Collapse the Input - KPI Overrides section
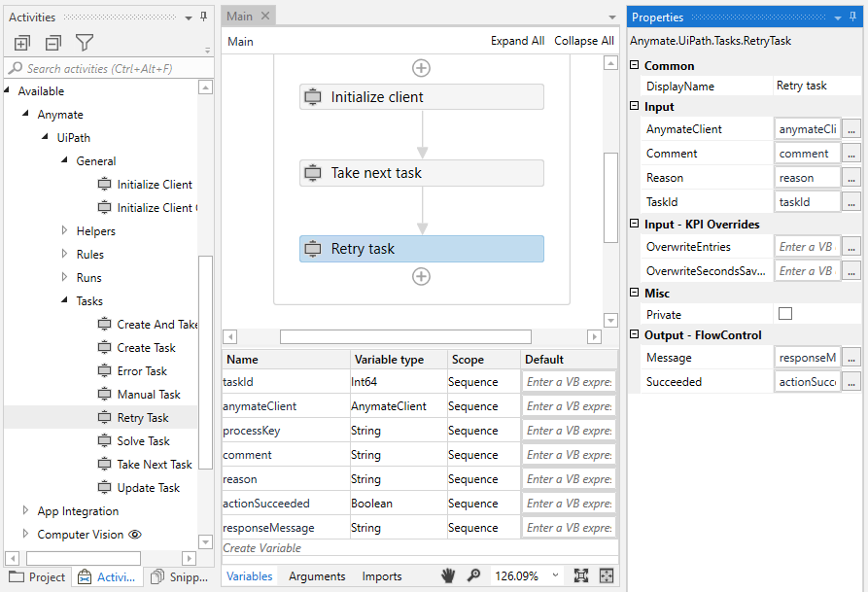 (635, 224)
